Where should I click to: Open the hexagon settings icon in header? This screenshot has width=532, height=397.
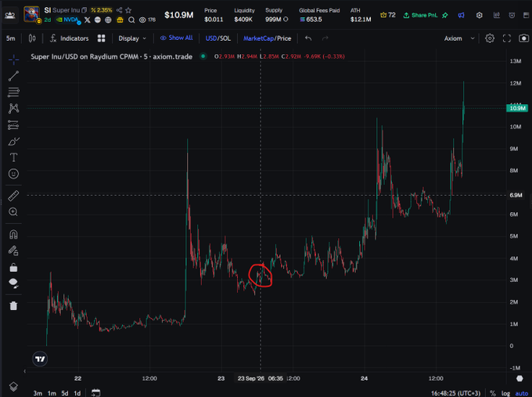(x=479, y=15)
